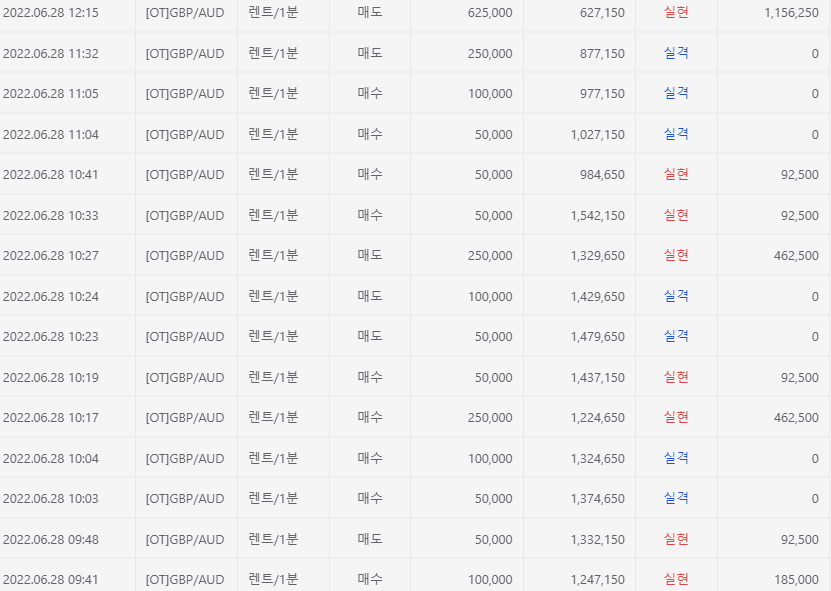The width and height of the screenshot is (831, 591).
Task: Click the 실격 status in 11:32 row
Action: (x=676, y=53)
